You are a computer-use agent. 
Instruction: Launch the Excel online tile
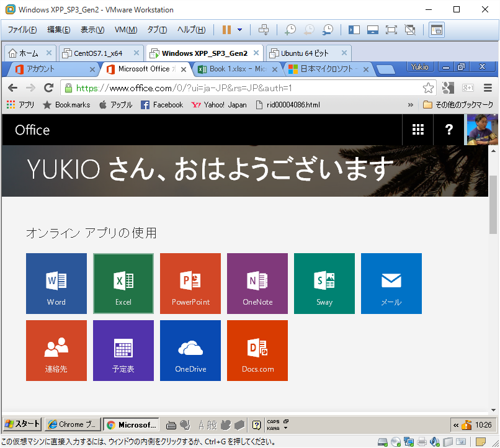(123, 283)
